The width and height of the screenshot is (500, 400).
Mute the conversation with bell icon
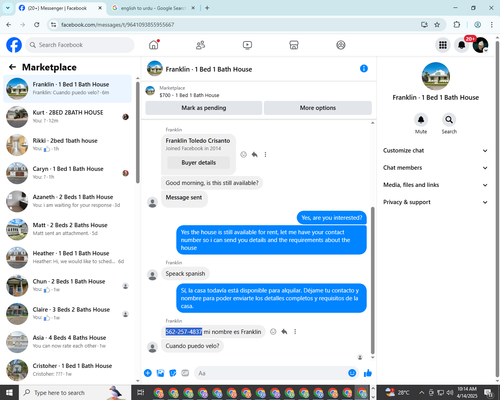pos(421,120)
